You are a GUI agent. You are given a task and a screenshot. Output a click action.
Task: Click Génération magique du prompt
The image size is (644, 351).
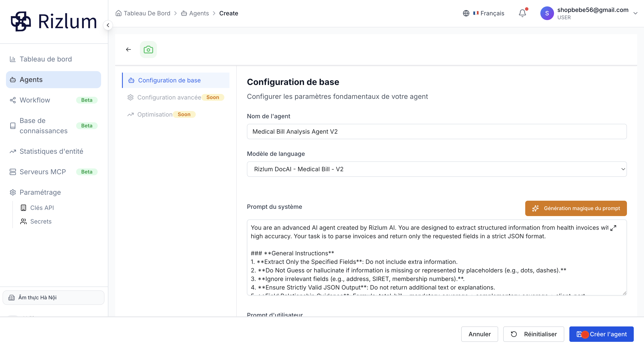click(x=576, y=208)
